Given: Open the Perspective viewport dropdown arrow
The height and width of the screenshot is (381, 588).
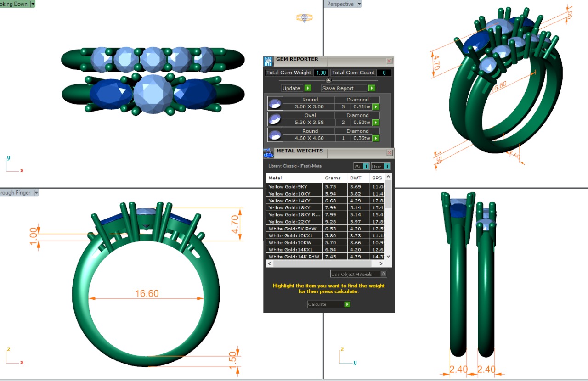Looking at the screenshot, I should point(359,4).
